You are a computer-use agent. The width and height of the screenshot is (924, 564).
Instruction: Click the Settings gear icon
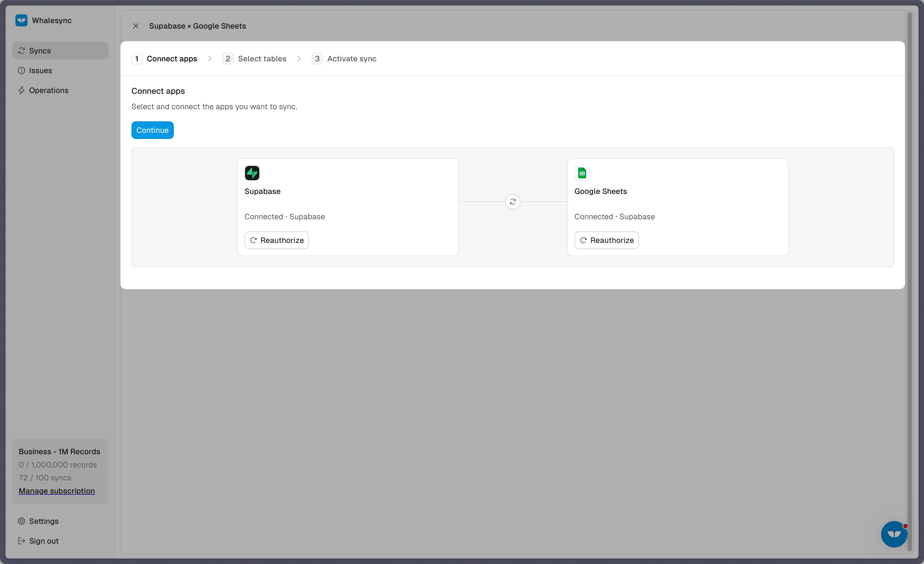point(21,521)
